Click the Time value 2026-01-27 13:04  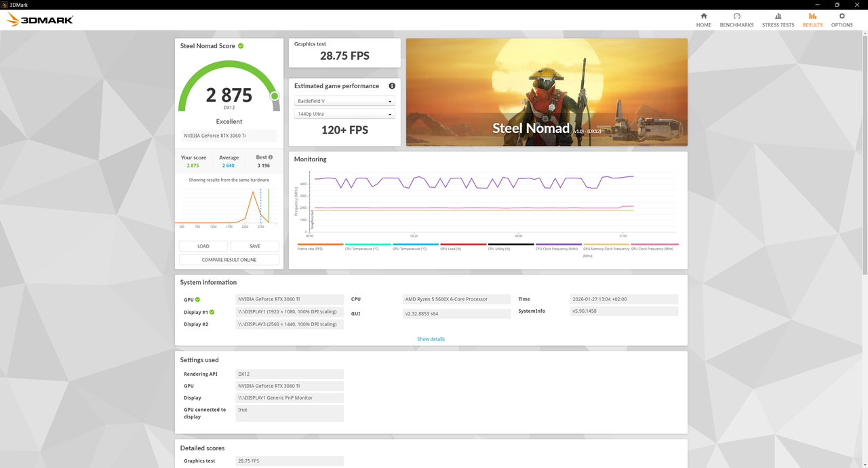pos(624,299)
